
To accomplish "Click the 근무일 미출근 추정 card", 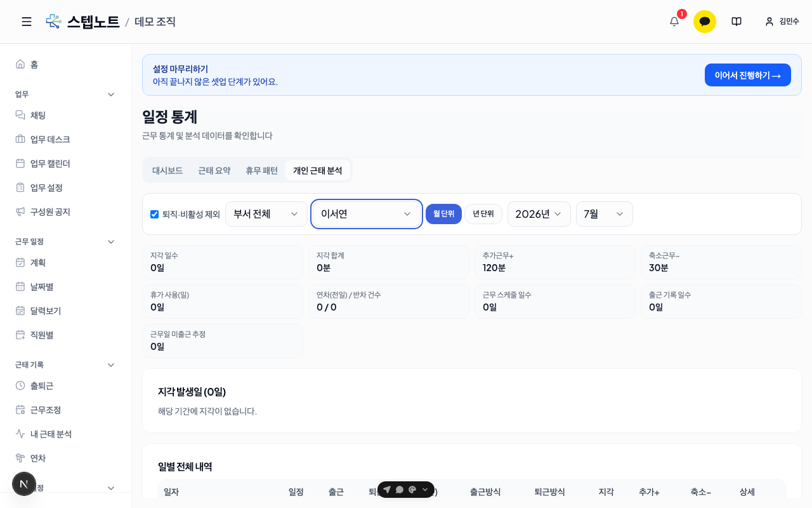I will tap(223, 341).
